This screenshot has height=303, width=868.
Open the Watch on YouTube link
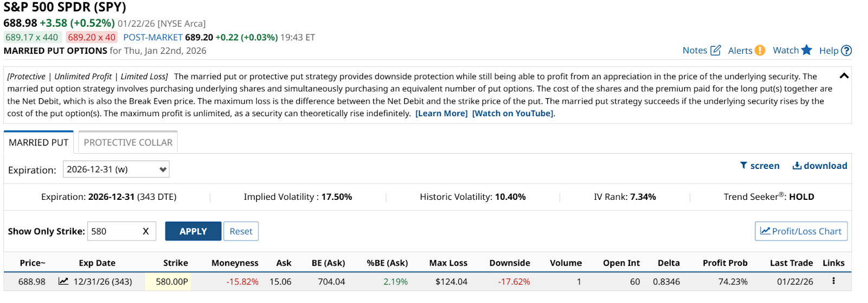[513, 113]
